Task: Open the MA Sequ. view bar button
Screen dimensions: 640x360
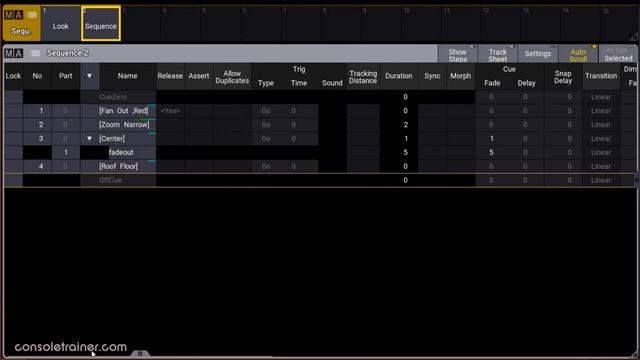Action: pyautogui.click(x=21, y=23)
